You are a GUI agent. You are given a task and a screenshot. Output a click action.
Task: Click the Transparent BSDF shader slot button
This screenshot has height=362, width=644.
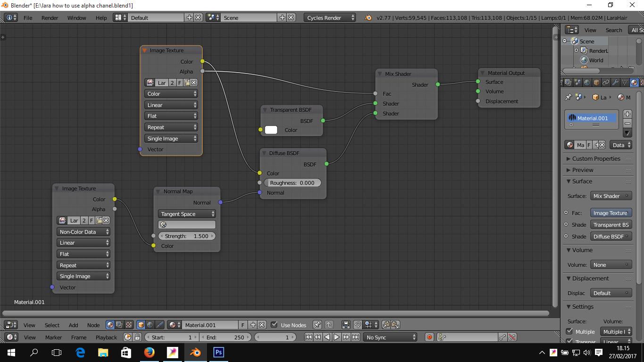pos(611,225)
